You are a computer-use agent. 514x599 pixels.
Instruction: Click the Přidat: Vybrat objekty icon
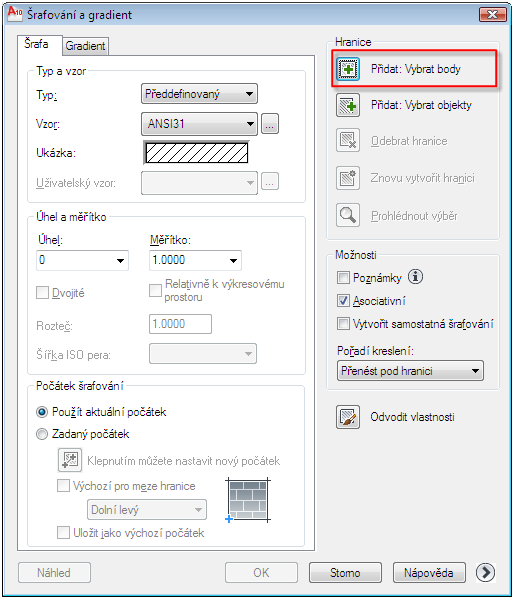click(348, 105)
